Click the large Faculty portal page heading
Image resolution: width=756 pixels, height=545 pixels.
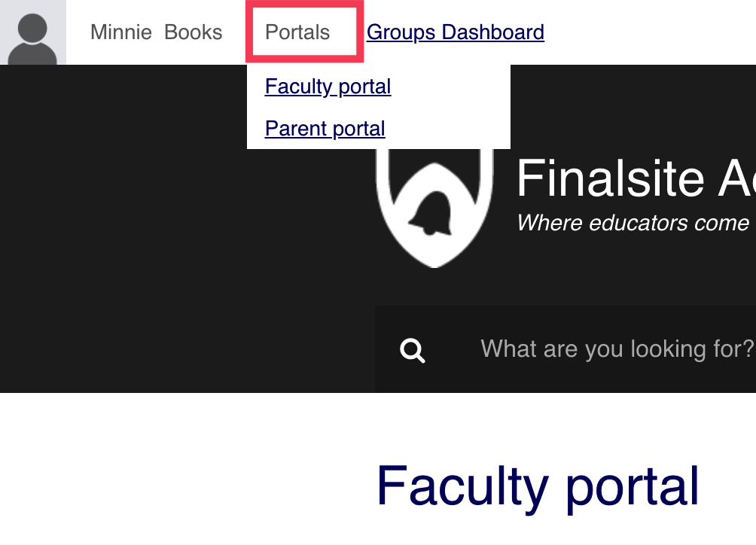pos(538,486)
